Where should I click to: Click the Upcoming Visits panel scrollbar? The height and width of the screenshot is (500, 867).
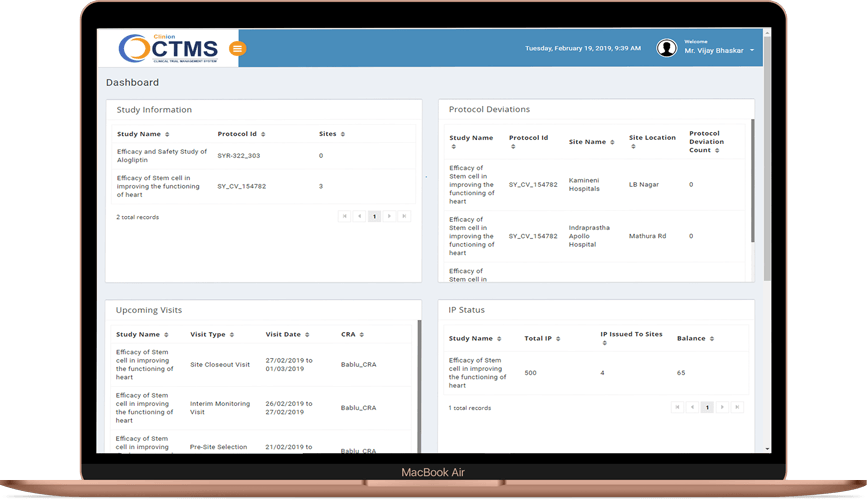click(419, 386)
